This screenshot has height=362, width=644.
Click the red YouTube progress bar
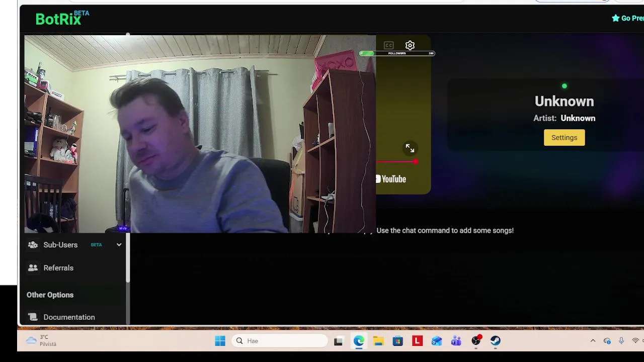click(396, 161)
